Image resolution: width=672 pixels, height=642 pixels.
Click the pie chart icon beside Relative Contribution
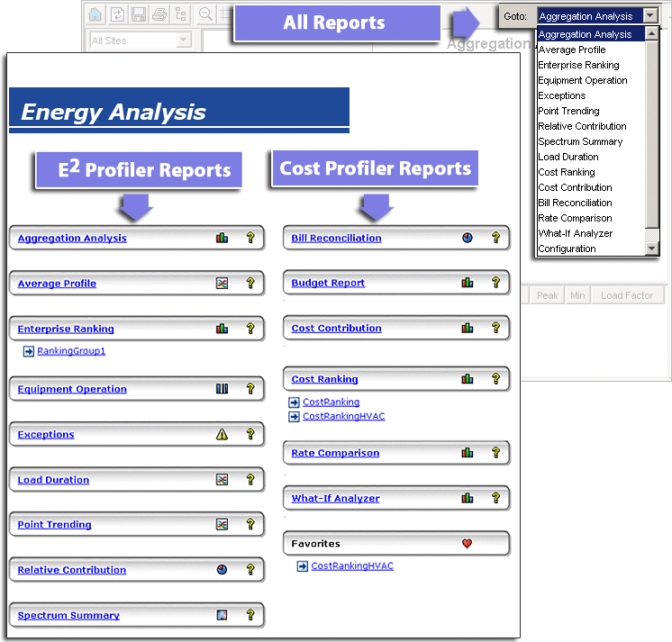tap(222, 570)
